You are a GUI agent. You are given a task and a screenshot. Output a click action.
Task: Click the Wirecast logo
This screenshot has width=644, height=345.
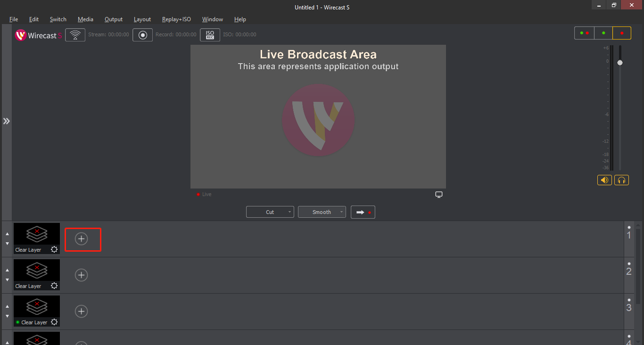[39, 35]
